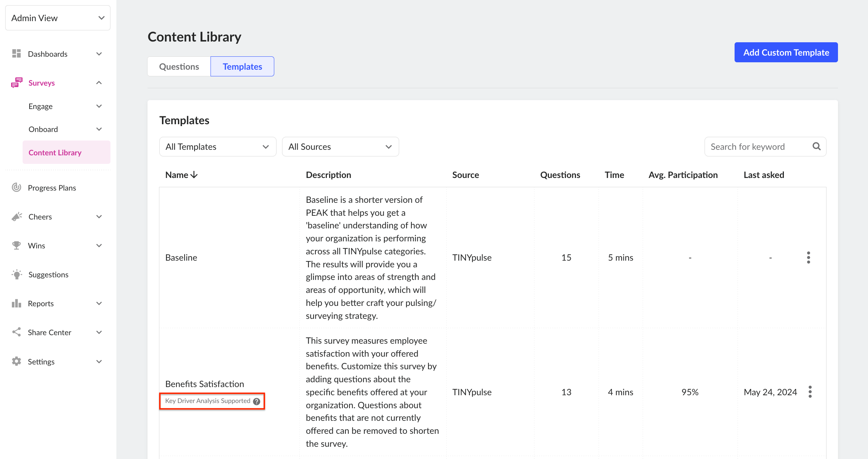Open the Admin View dropdown
The width and height of the screenshot is (868, 459).
(58, 18)
